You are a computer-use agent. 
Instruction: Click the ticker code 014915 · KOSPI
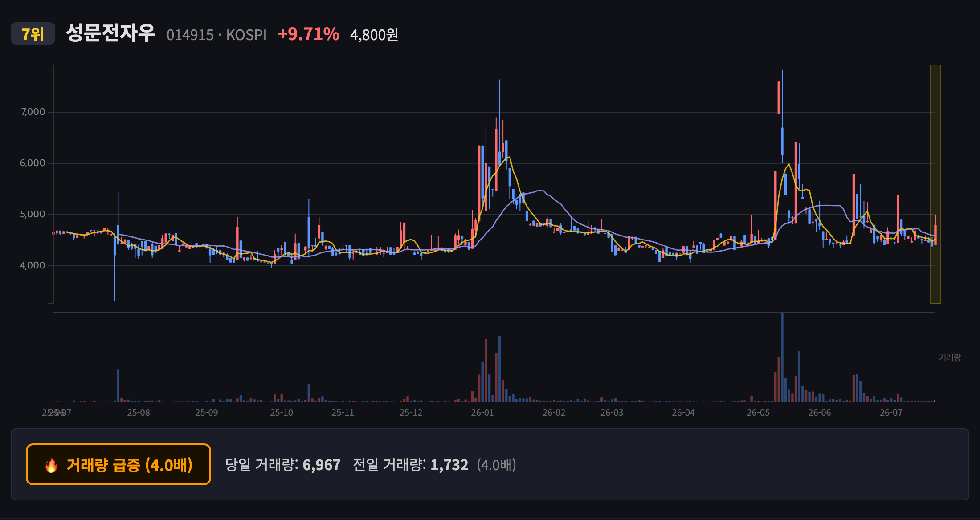216,35
